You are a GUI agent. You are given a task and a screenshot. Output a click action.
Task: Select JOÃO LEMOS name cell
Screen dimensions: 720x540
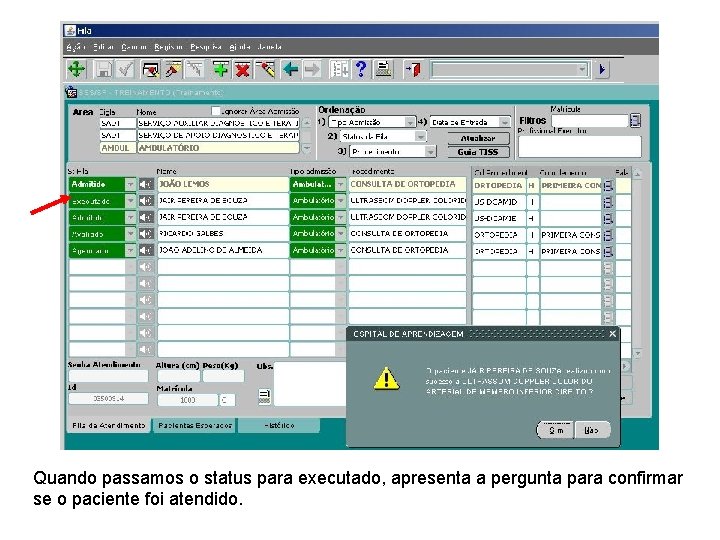click(223, 185)
